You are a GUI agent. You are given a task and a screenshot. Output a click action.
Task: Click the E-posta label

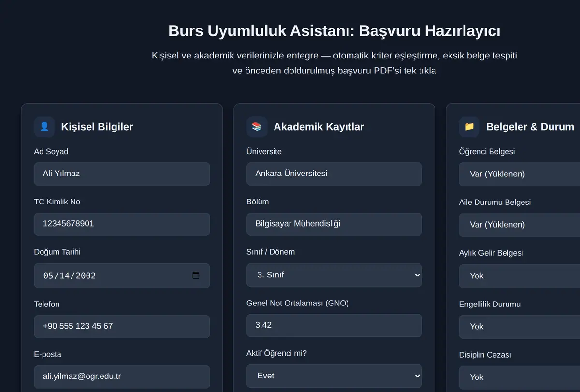48,355
